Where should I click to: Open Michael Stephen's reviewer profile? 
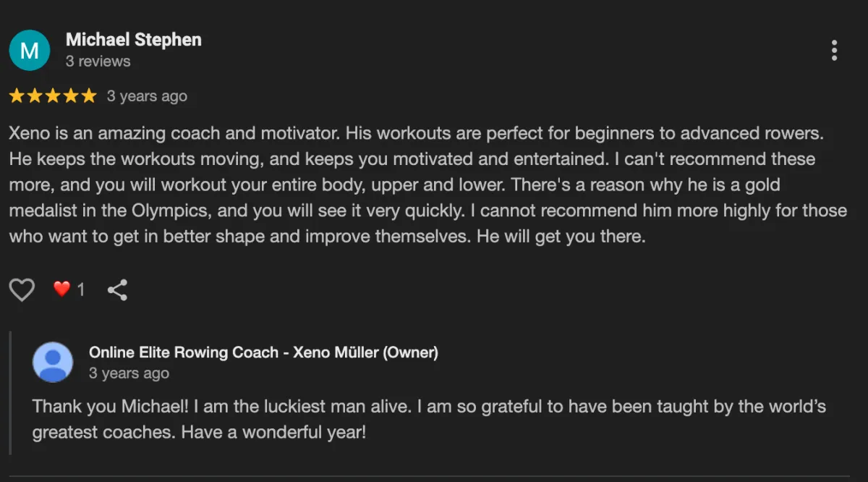(x=133, y=40)
